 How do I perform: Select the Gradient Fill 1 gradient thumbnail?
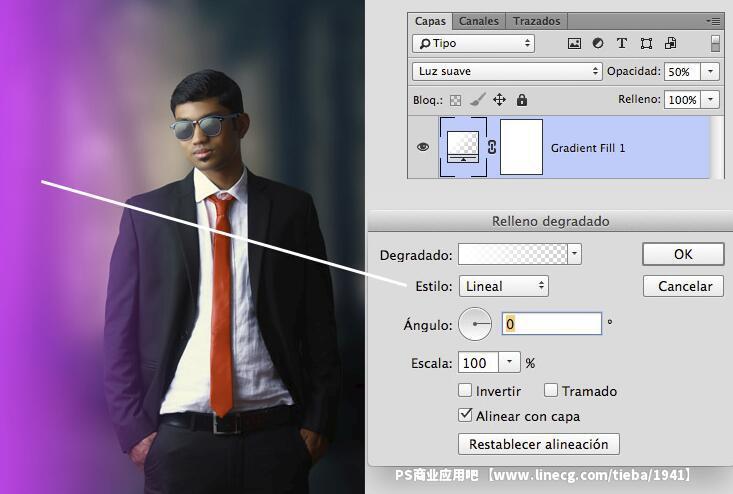(463, 147)
